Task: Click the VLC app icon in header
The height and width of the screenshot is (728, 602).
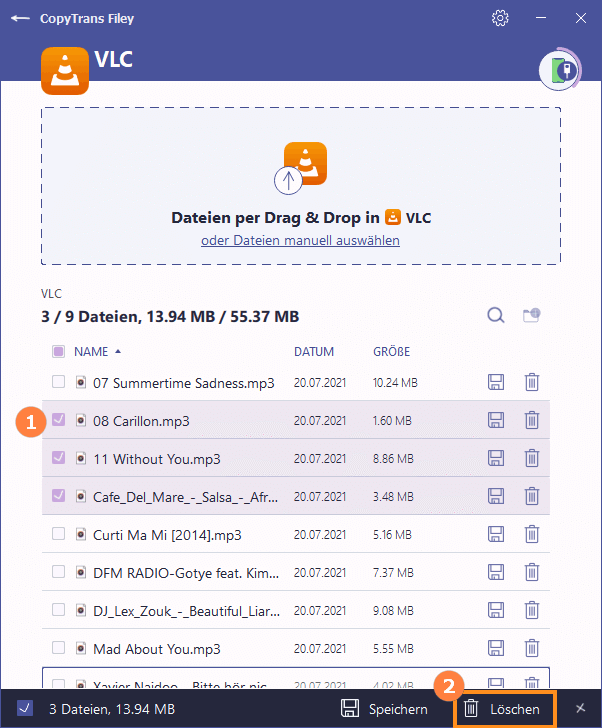Action: pos(65,71)
